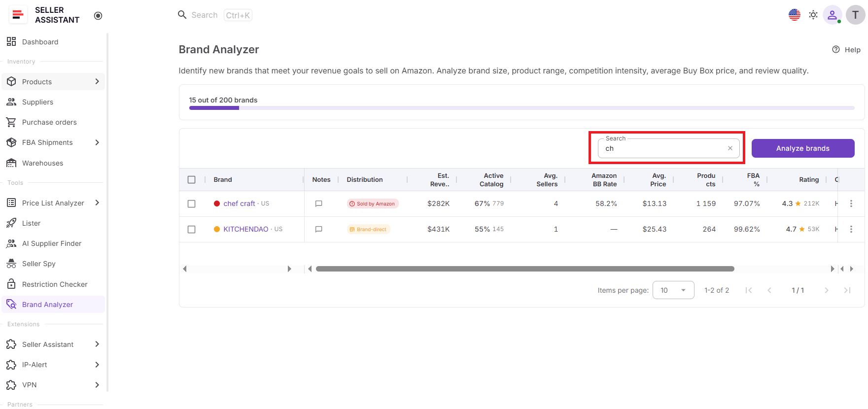The width and height of the screenshot is (868, 409).
Task: Toggle the light/dark theme sun icon
Action: (x=813, y=15)
